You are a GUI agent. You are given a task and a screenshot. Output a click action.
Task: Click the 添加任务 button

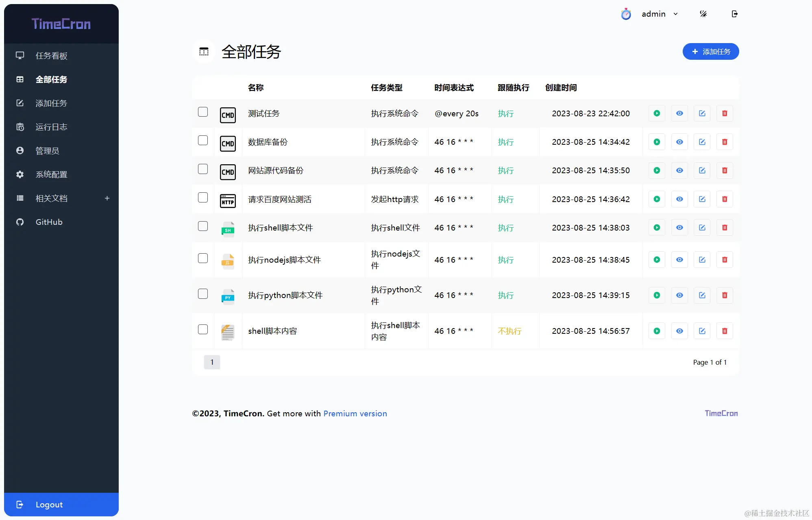[x=710, y=52]
